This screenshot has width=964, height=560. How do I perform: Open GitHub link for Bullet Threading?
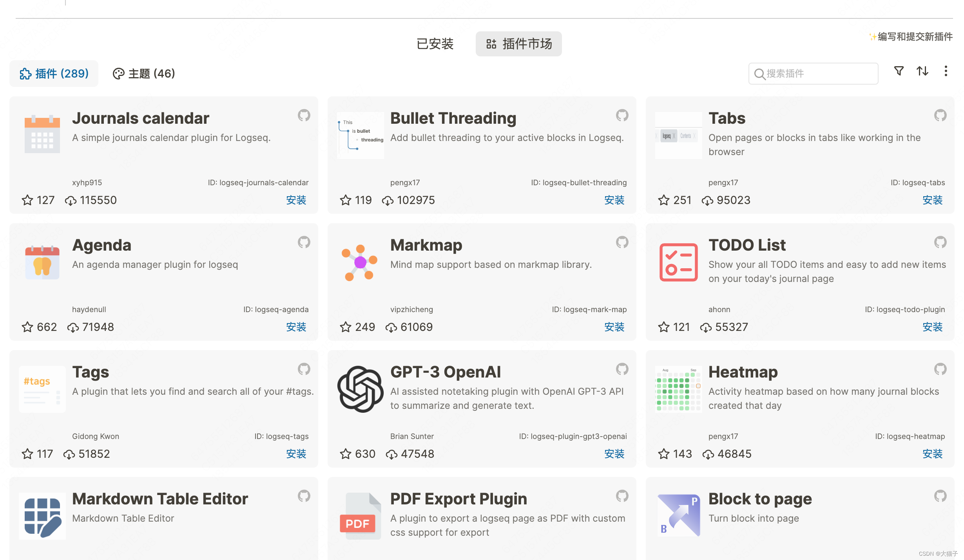tap(622, 115)
